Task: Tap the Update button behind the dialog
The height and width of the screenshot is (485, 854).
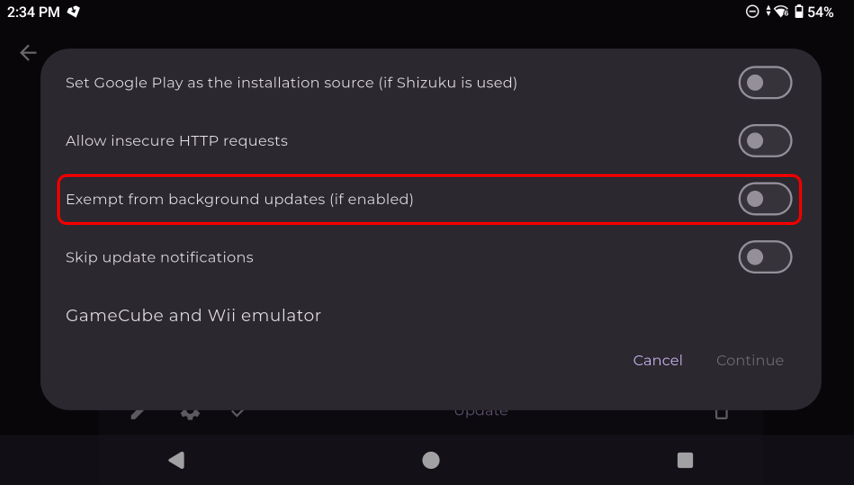Action: point(481,411)
